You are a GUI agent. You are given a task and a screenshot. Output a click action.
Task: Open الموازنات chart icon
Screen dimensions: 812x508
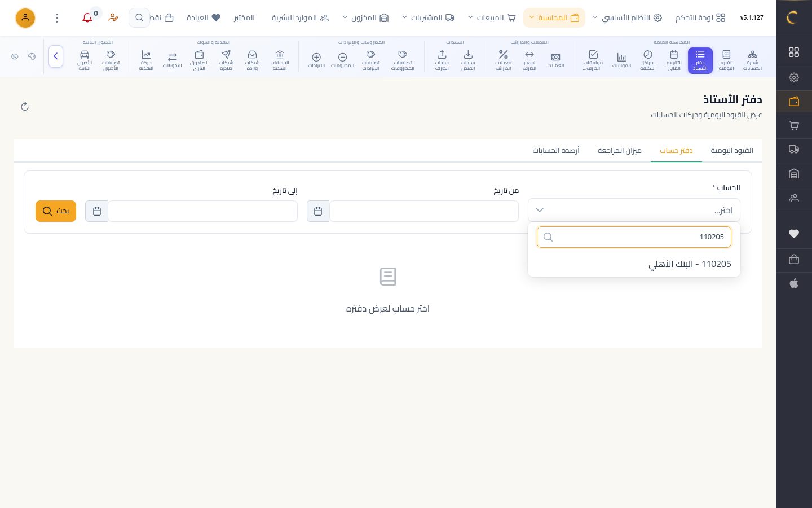621,60
